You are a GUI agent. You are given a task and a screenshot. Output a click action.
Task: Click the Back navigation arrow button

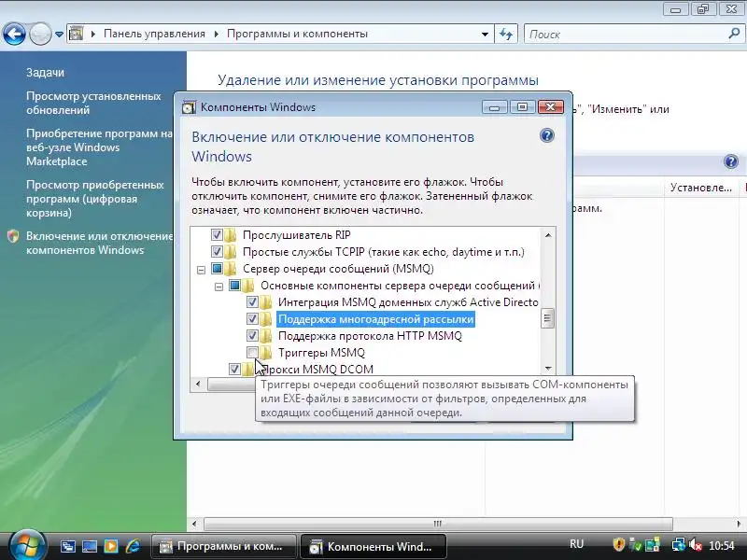tap(14, 34)
